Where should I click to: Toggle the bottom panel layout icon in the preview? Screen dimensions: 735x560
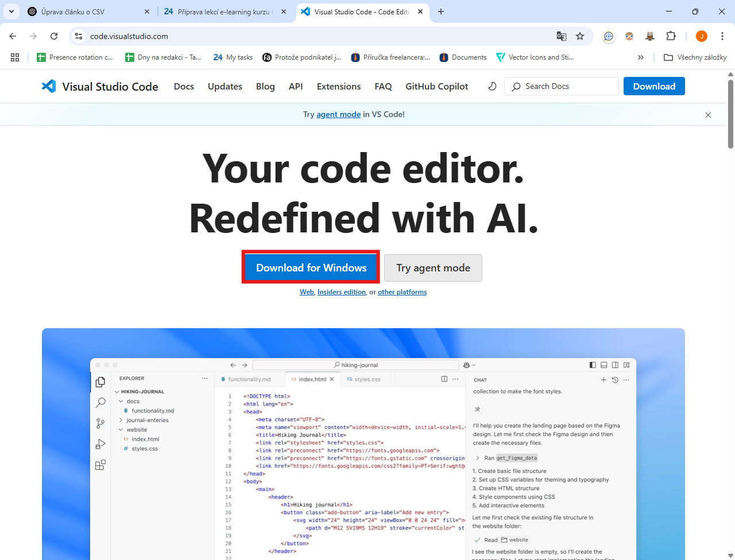pos(604,365)
